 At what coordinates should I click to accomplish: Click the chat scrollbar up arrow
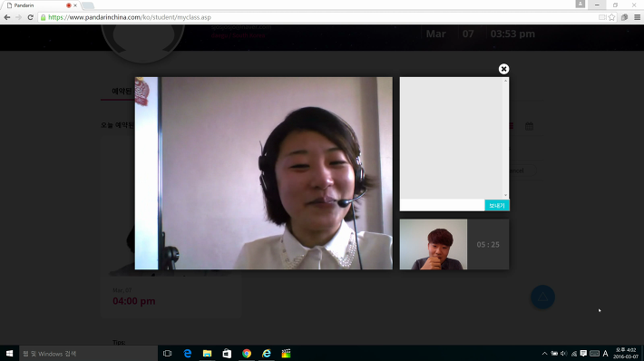pos(505,81)
